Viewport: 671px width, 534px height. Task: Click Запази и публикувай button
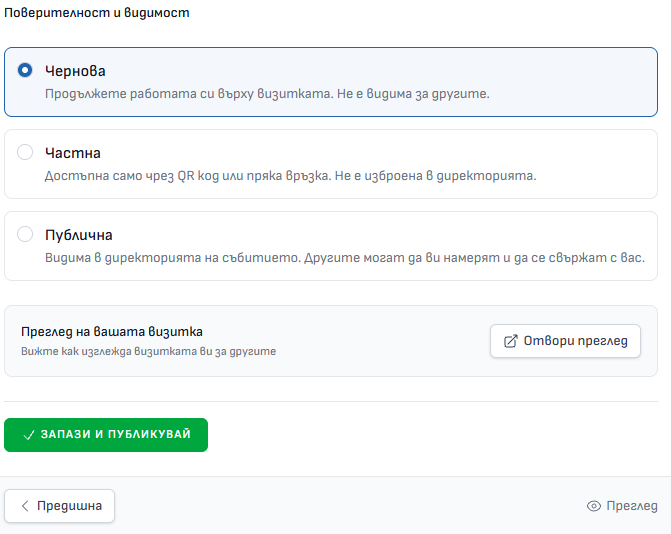click(106, 435)
